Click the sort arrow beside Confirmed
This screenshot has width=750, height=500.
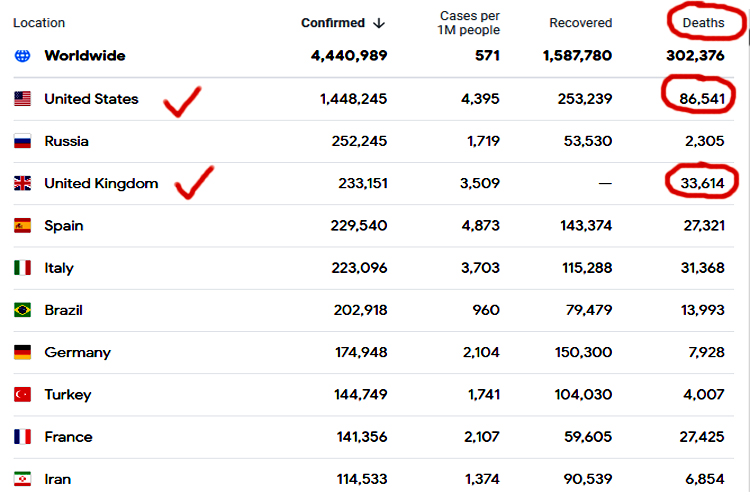pos(379,23)
